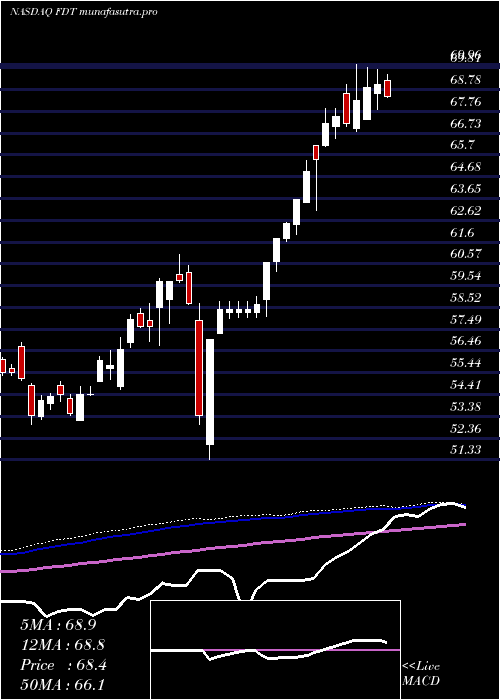Click the last red candlestick on the right

(388, 88)
